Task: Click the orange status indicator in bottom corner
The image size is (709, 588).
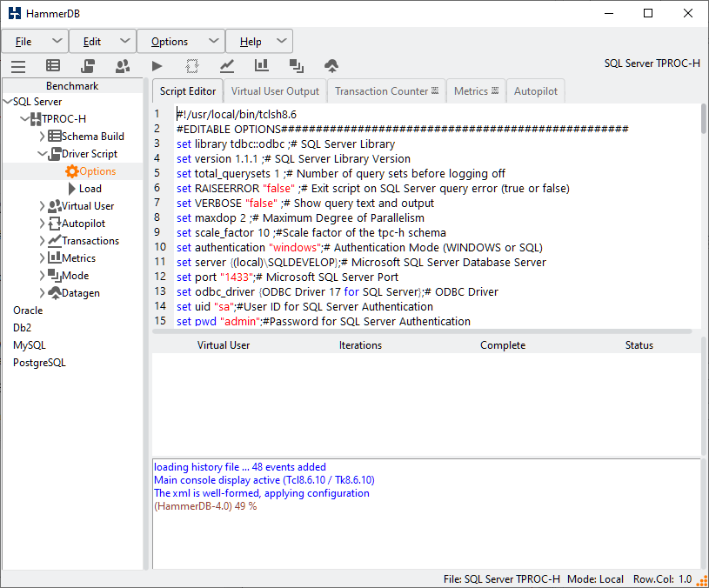Action: tap(702, 581)
